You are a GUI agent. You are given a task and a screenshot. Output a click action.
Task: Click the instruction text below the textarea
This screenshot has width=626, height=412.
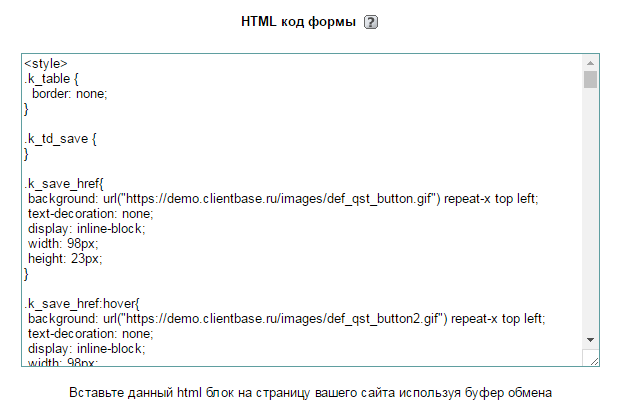310,392
